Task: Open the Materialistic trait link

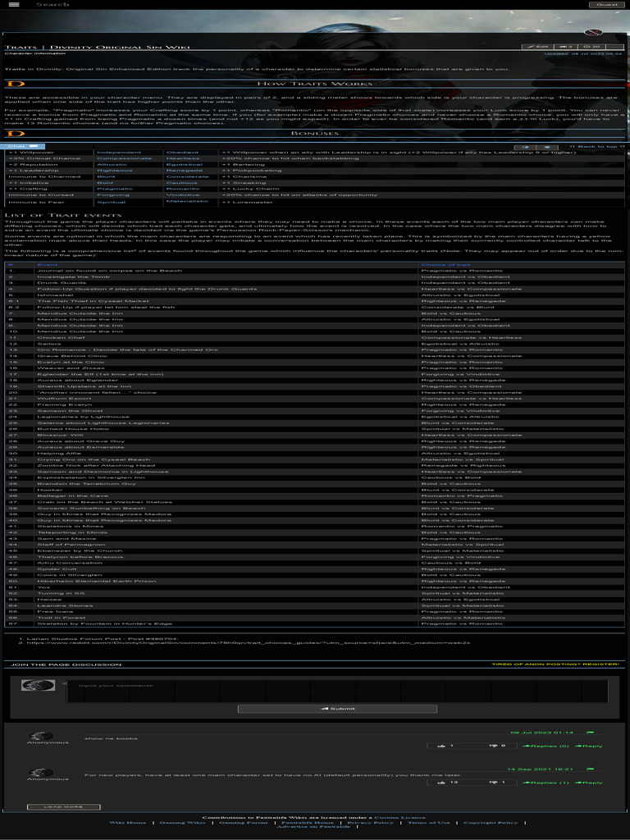Action: tap(187, 201)
